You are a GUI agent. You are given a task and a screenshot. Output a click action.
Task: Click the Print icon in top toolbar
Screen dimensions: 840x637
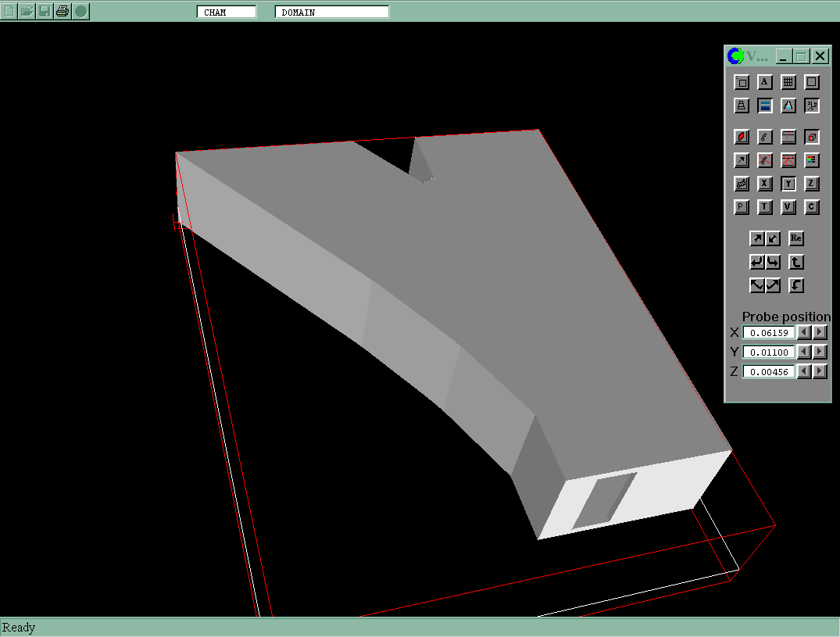(x=63, y=11)
